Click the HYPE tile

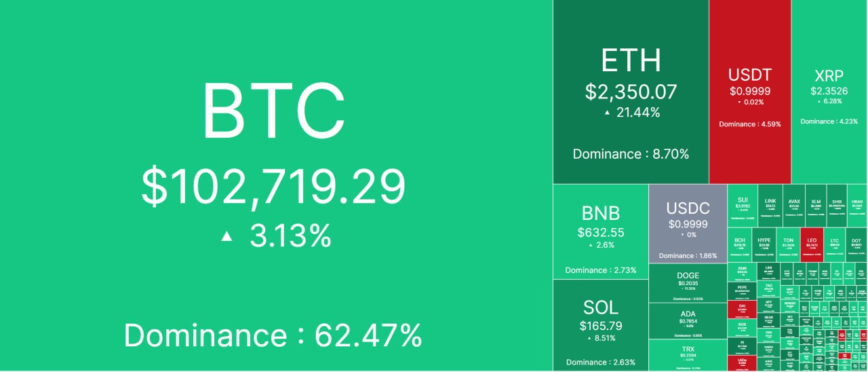tap(764, 245)
